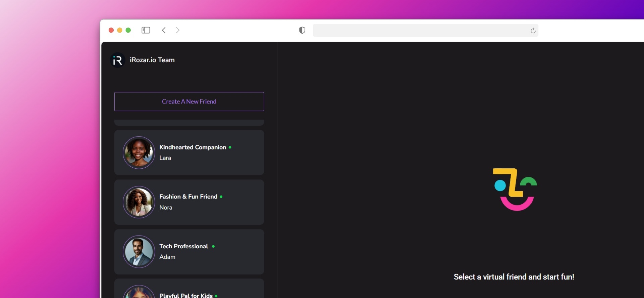Click the iRozar.io Team name
This screenshot has height=298, width=644.
152,60
